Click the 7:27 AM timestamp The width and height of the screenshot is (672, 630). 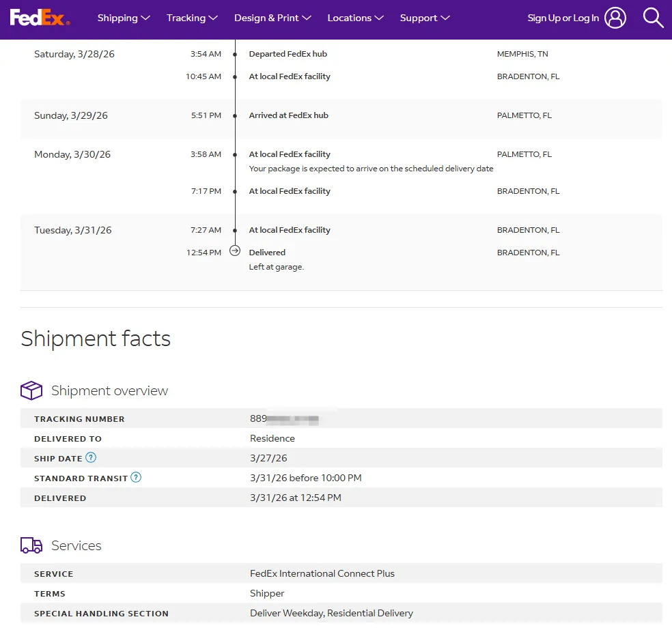click(206, 230)
